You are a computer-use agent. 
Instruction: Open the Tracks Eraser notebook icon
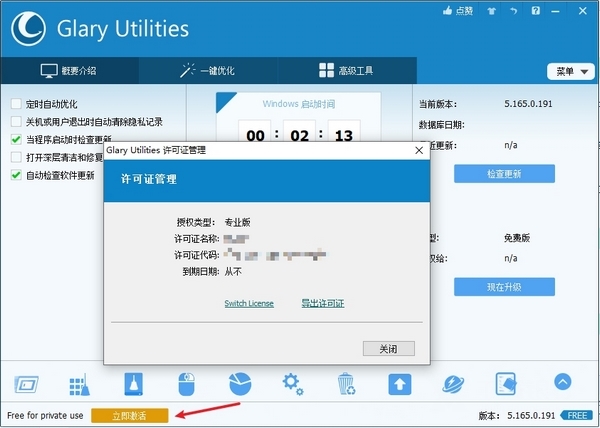(x=506, y=384)
